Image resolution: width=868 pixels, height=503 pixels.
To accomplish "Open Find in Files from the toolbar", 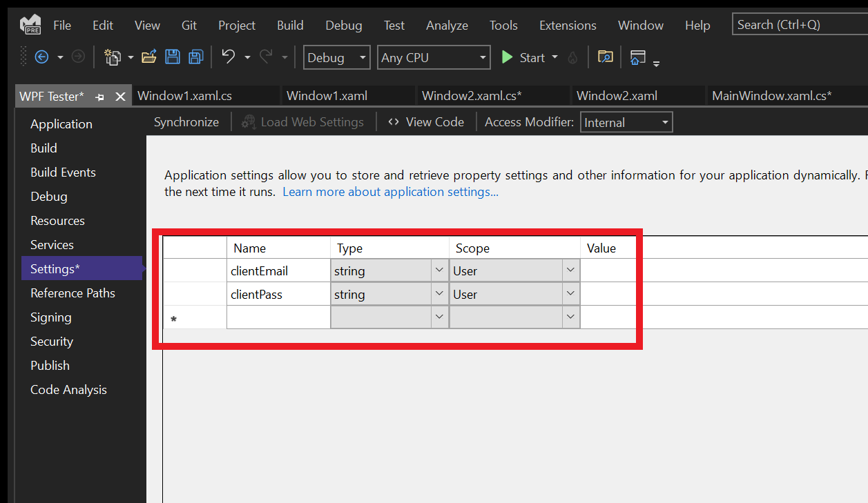I will 605,57.
